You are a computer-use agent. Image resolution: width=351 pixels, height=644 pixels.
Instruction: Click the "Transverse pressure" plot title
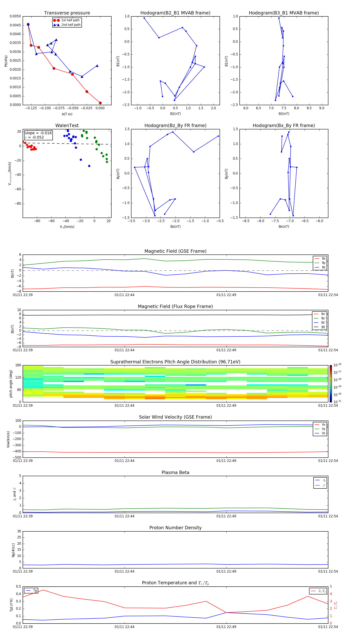[x=67, y=13]
